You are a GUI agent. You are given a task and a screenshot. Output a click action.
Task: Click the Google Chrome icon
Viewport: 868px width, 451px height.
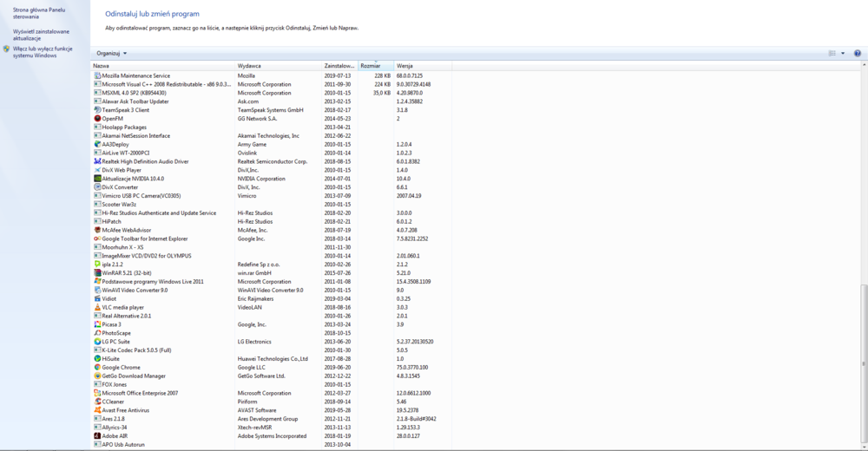[x=97, y=368]
